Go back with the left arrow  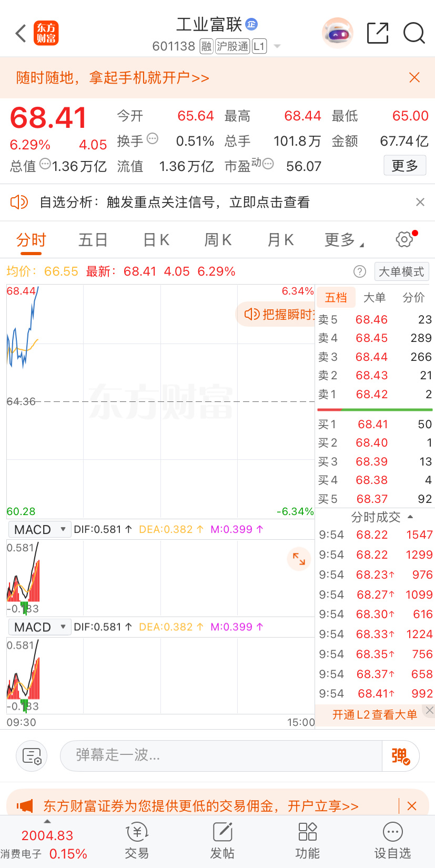(21, 33)
